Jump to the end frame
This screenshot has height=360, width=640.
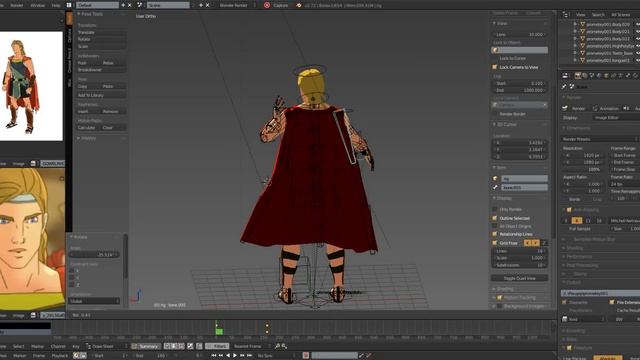pos(249,356)
